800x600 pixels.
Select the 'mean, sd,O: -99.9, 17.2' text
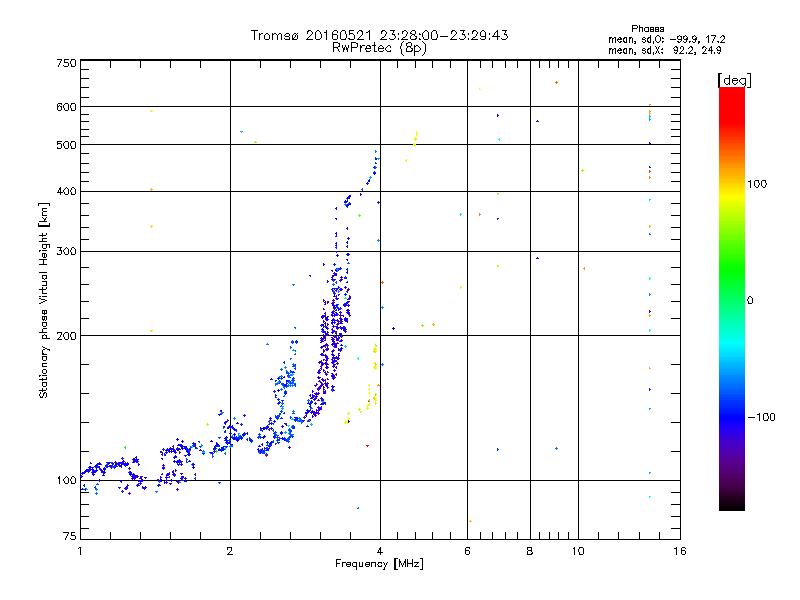666,39
